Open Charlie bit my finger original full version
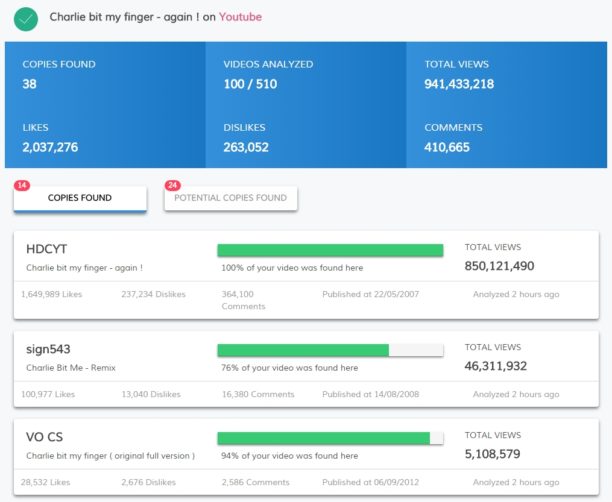The image size is (612, 502). [110, 456]
